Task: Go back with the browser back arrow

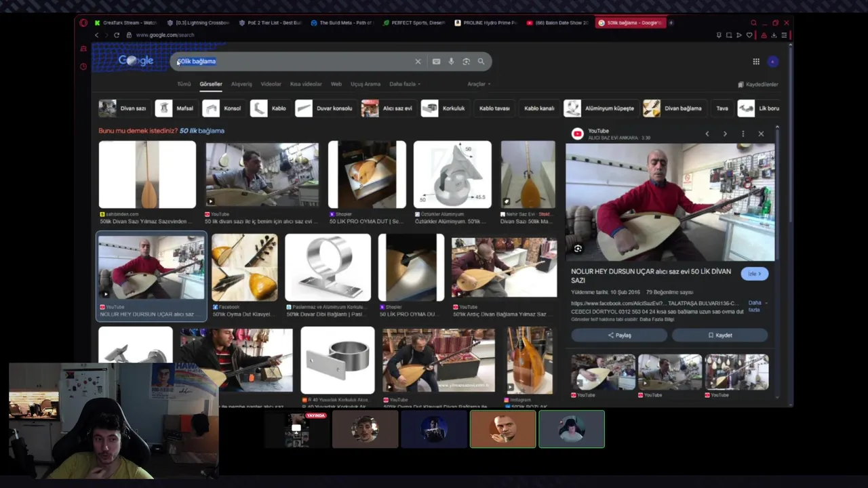Action: point(96,35)
